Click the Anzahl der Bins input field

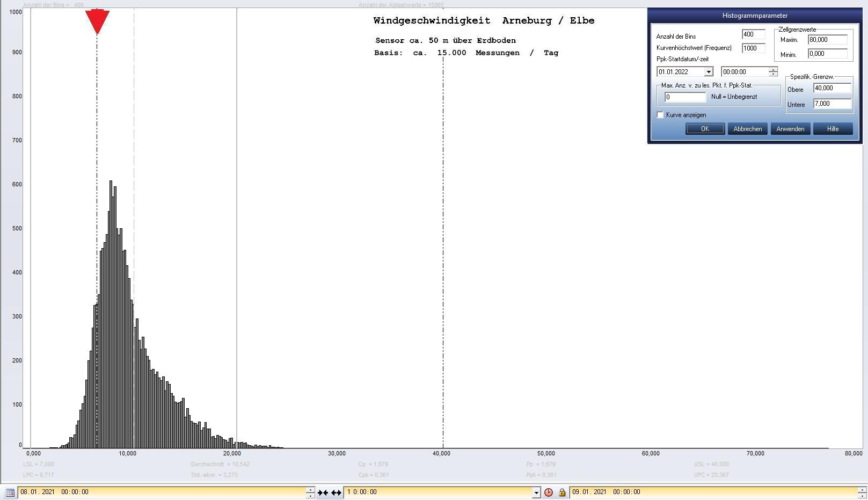pyautogui.click(x=753, y=34)
